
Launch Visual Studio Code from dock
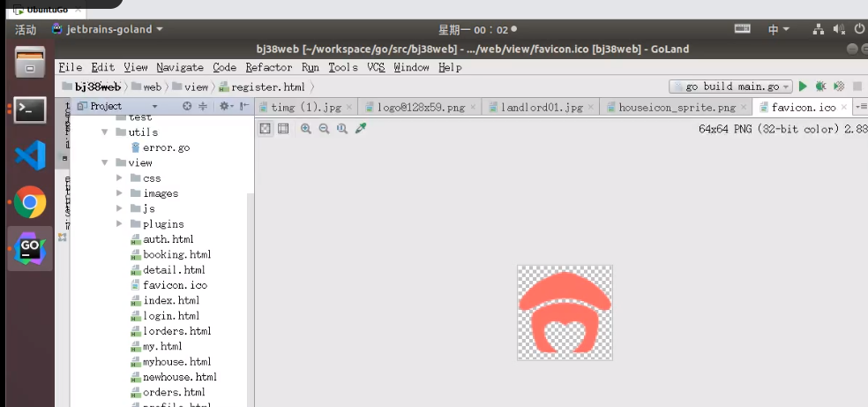(x=30, y=155)
